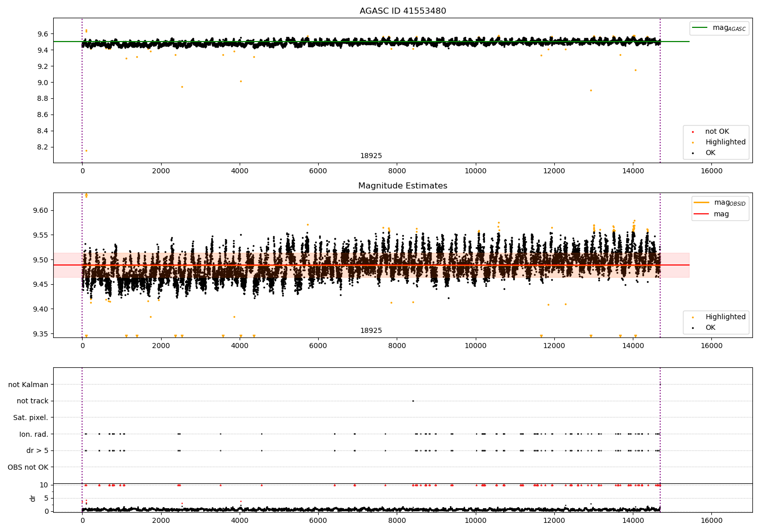Click the 8000 x-tick under the top panel
Viewport: 760px width, 532px height.
(397, 171)
